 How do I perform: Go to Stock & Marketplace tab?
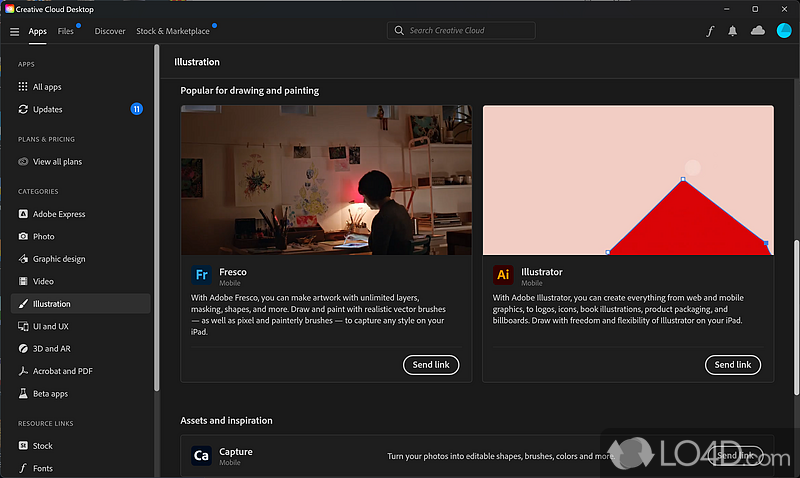[173, 31]
